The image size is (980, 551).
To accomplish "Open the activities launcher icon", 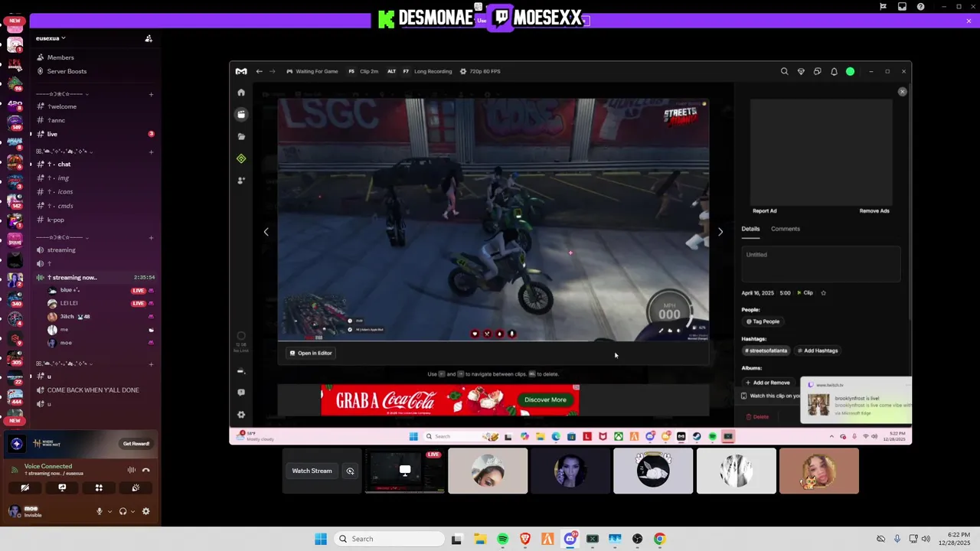I will (x=99, y=487).
